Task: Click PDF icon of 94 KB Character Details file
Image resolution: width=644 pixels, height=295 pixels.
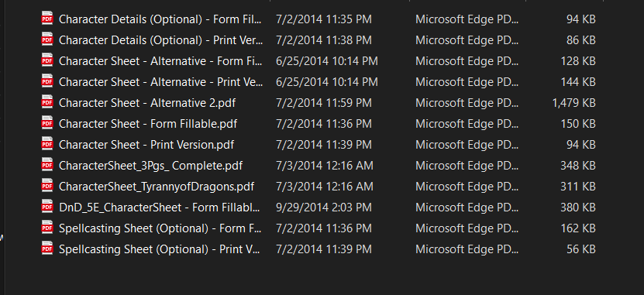Action: pyautogui.click(x=47, y=19)
